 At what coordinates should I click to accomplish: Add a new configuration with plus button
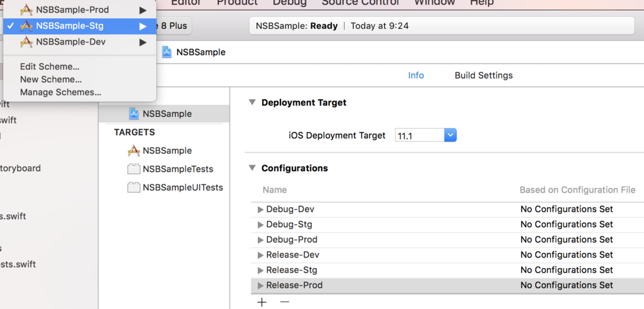[262, 303]
